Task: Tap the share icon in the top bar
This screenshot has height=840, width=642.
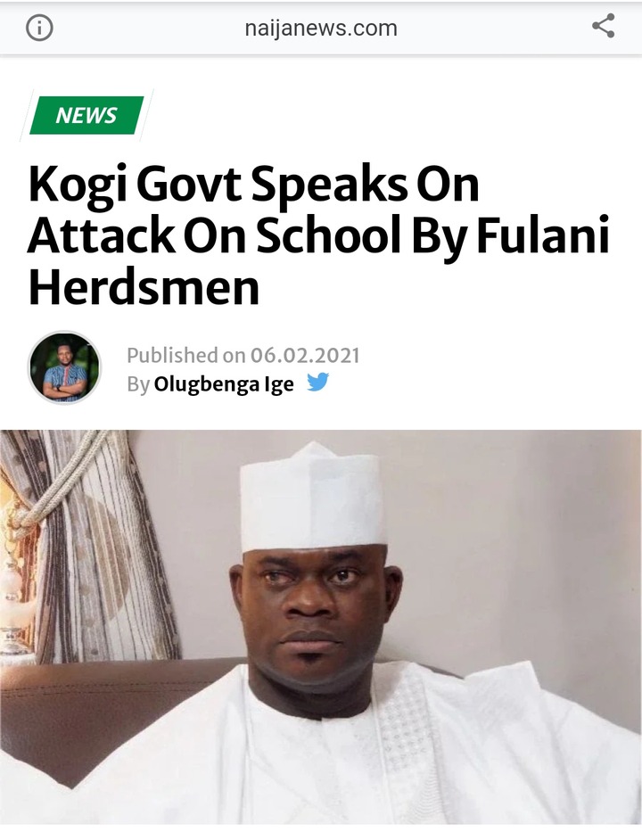Action: point(603,27)
